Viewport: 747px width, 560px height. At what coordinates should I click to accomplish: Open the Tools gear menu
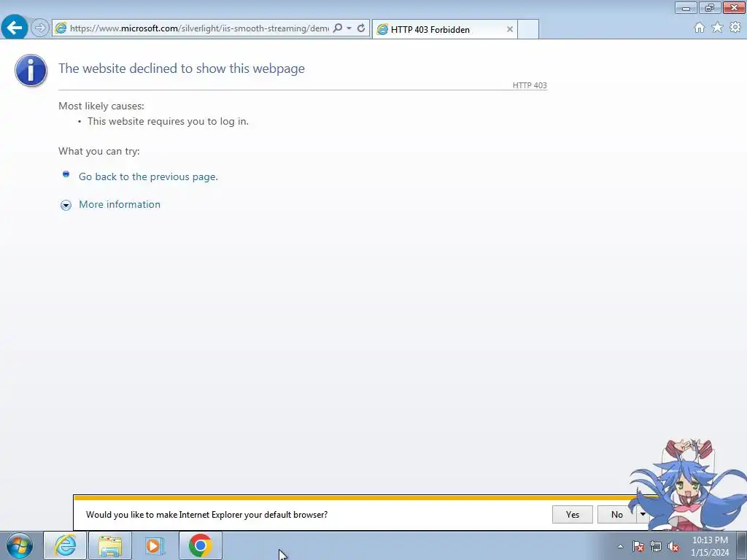tap(735, 28)
